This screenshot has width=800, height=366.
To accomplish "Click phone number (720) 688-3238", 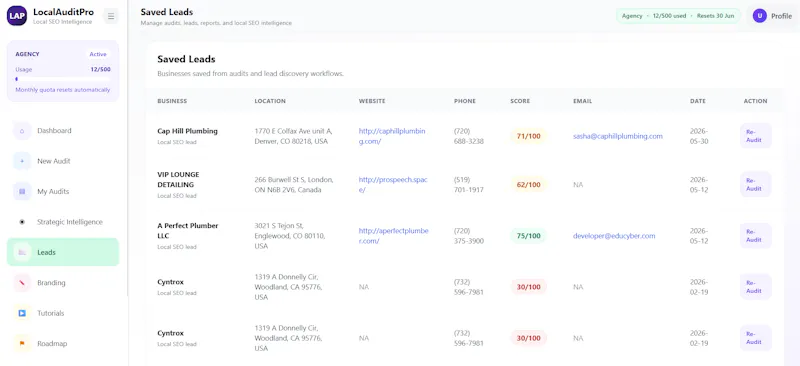I will (x=469, y=136).
